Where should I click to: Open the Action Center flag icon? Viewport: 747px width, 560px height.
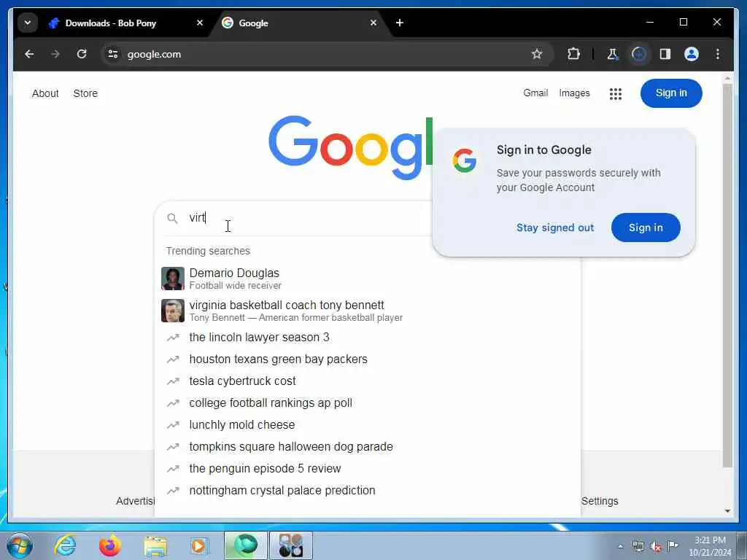pos(673,545)
